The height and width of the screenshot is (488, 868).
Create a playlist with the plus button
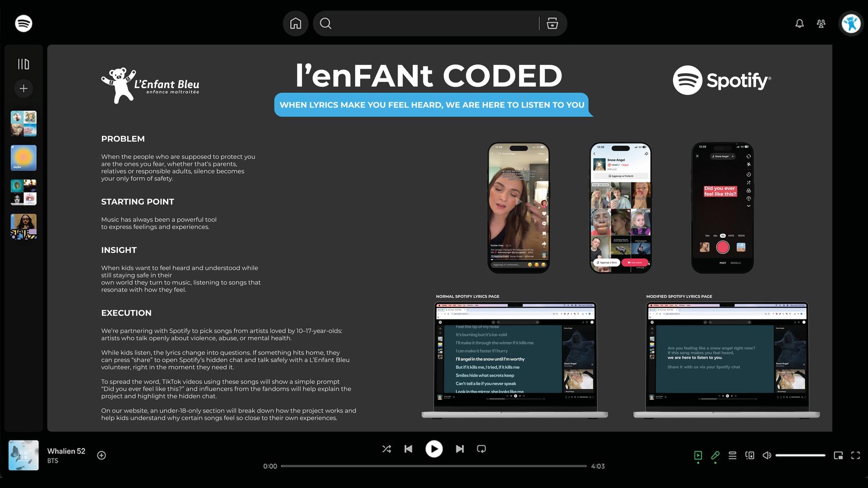tap(23, 89)
